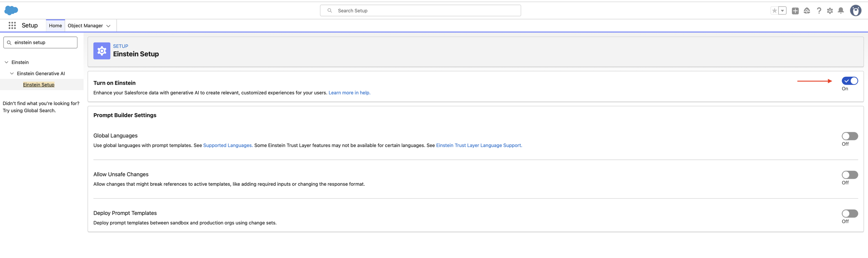868x258 pixels.
Task: Open the Object Manager tab dropdown chevron
Action: [108, 26]
